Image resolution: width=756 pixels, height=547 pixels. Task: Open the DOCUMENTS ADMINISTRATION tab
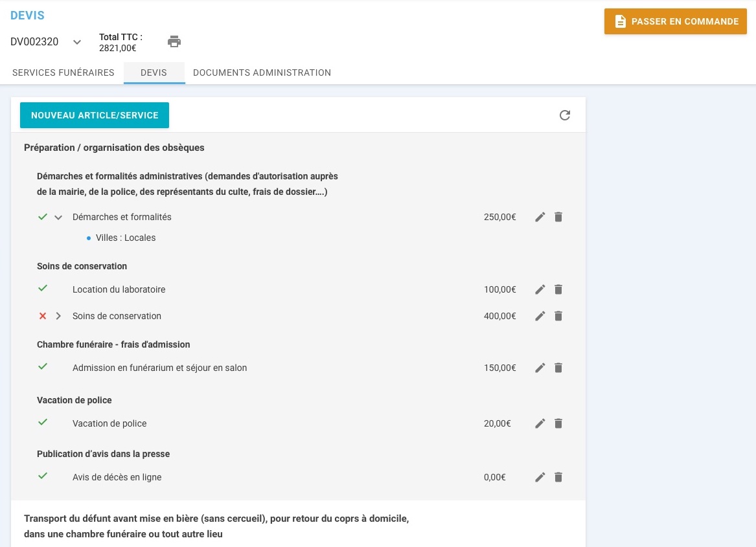(262, 73)
